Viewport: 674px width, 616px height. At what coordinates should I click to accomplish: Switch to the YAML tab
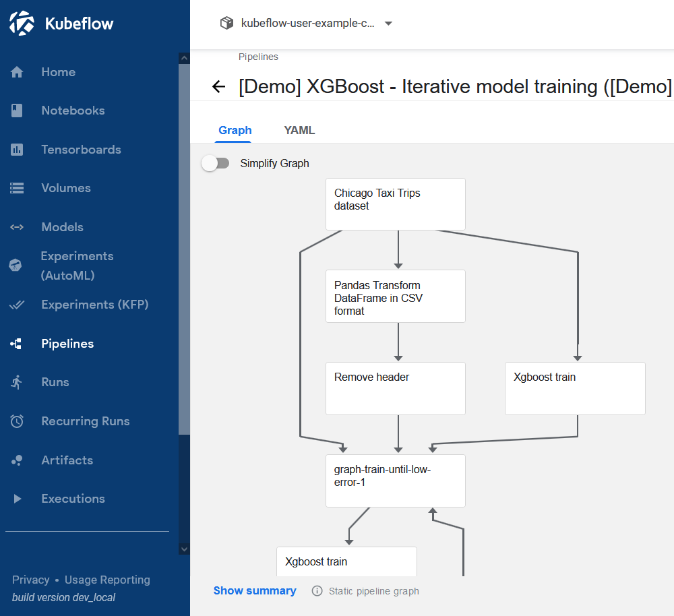(299, 130)
